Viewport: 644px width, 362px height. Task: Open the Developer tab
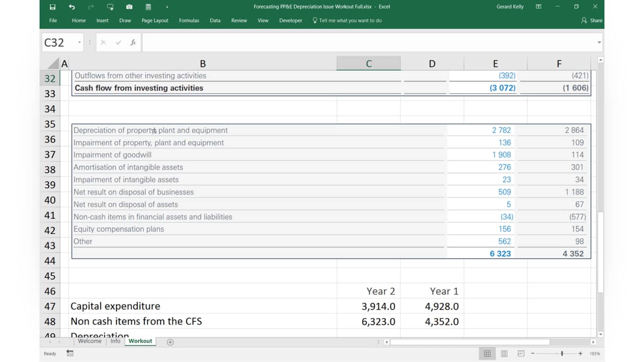tap(290, 20)
